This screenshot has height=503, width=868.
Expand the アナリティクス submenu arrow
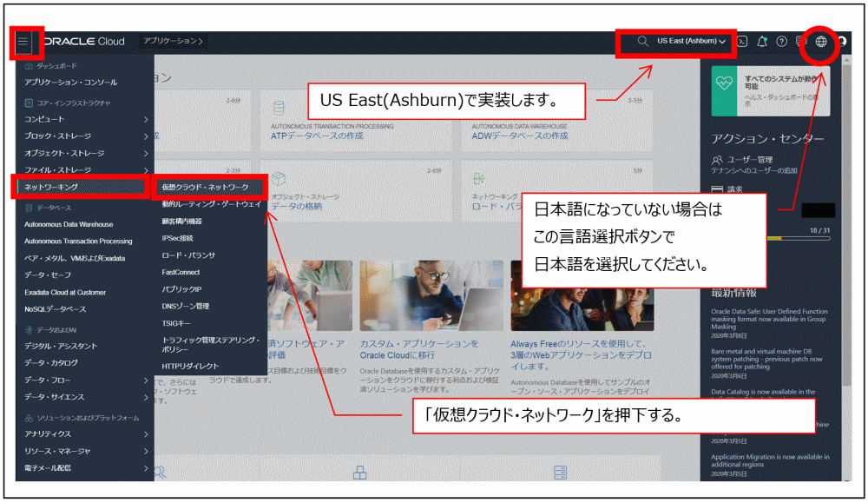[x=146, y=434]
